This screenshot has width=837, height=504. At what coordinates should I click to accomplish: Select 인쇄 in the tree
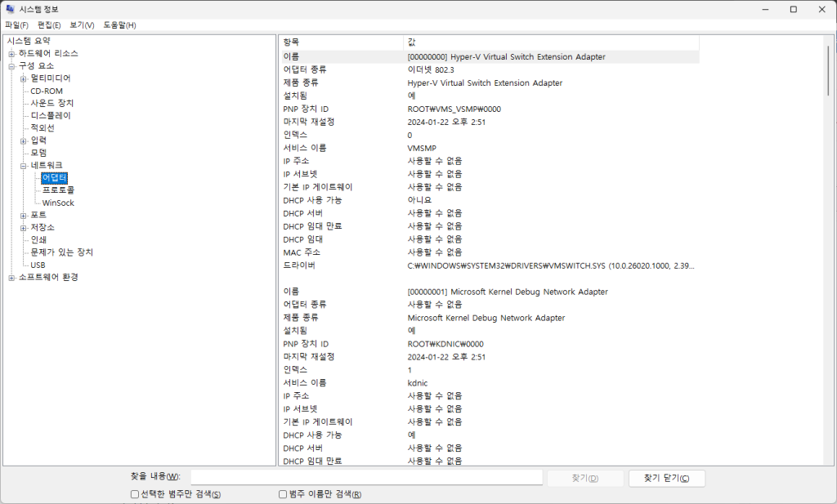pyautogui.click(x=38, y=240)
